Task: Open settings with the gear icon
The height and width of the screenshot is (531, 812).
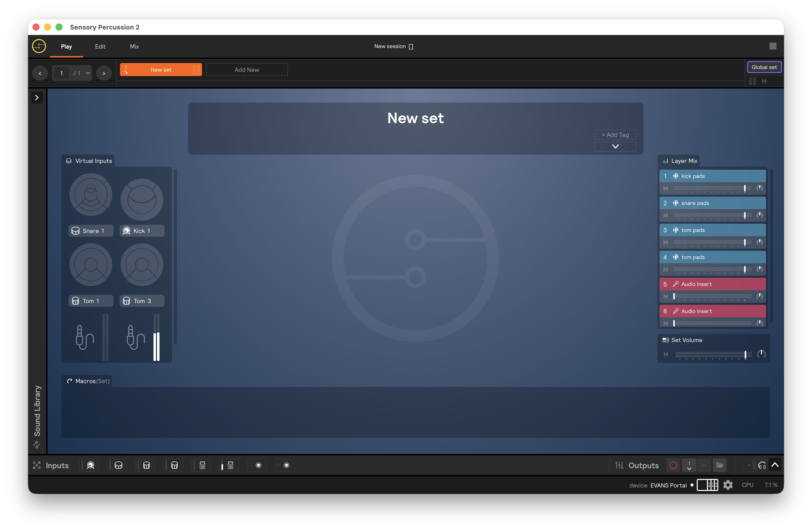Action: click(x=728, y=485)
